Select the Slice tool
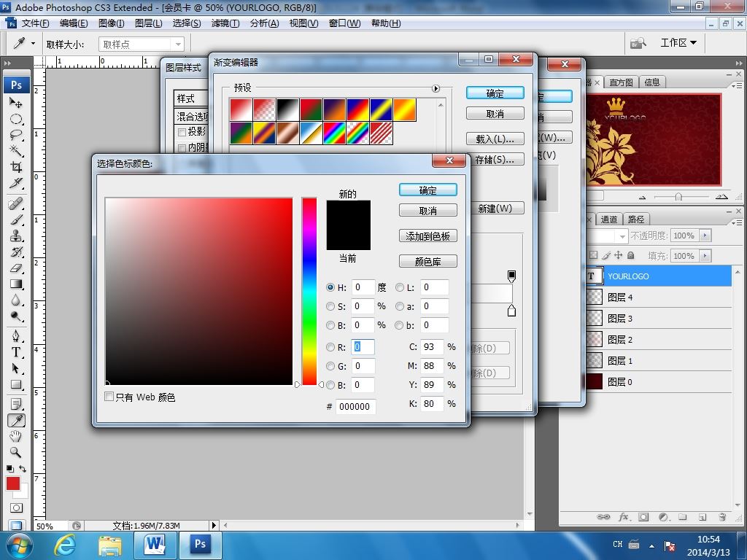 (x=16, y=183)
